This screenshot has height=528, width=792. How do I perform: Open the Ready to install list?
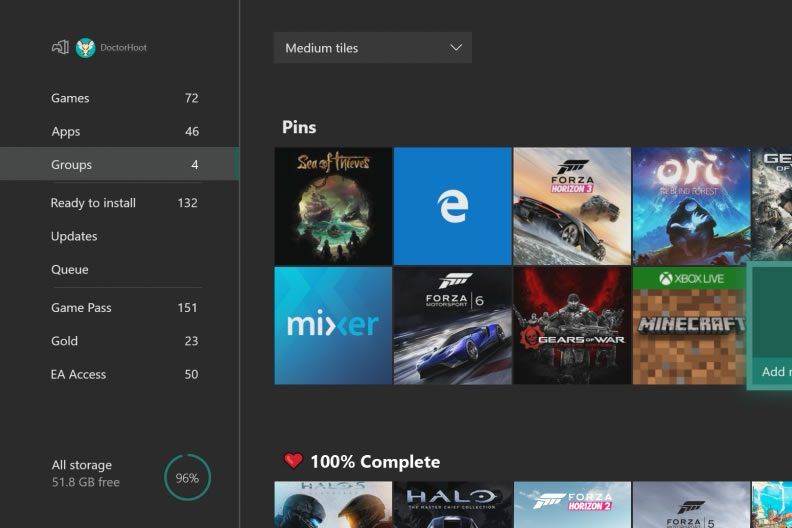[120, 203]
